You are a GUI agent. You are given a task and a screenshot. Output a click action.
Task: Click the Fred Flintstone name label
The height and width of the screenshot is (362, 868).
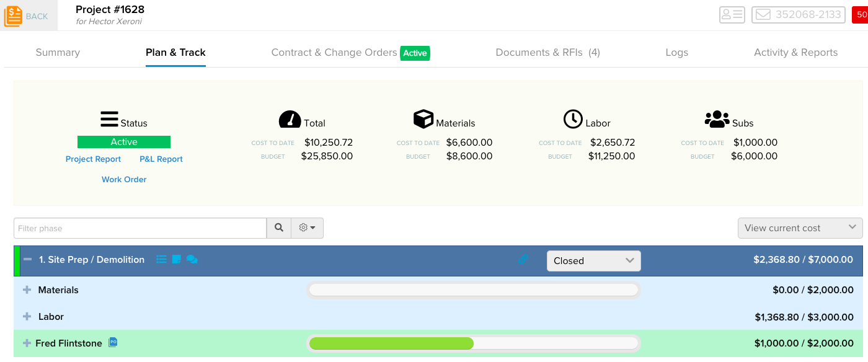tap(69, 343)
